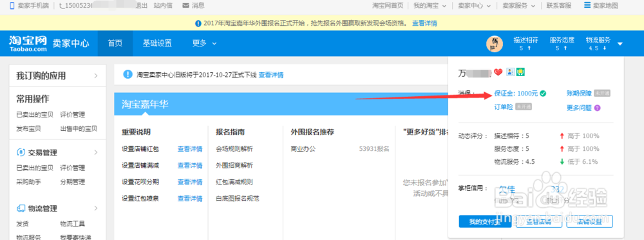Screen dimensions: 644x240
Task: Click 查看详情 in the 旧版下线 notice
Action: (x=270, y=75)
